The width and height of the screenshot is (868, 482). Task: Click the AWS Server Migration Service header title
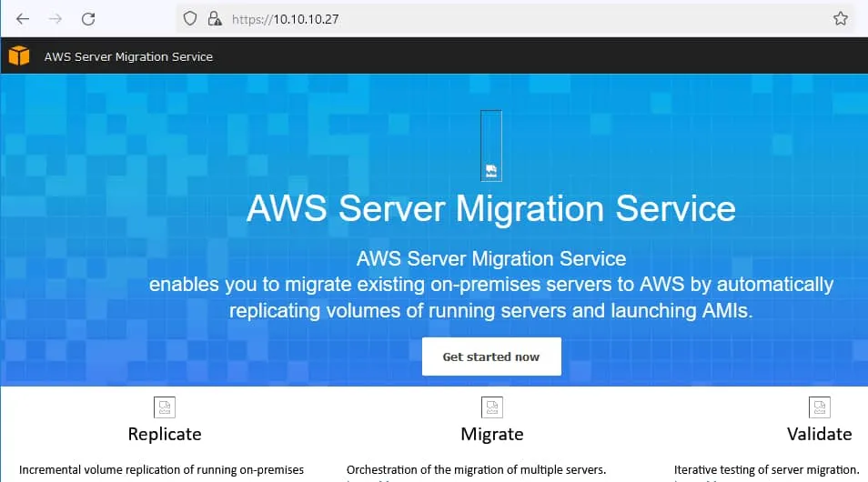128,56
